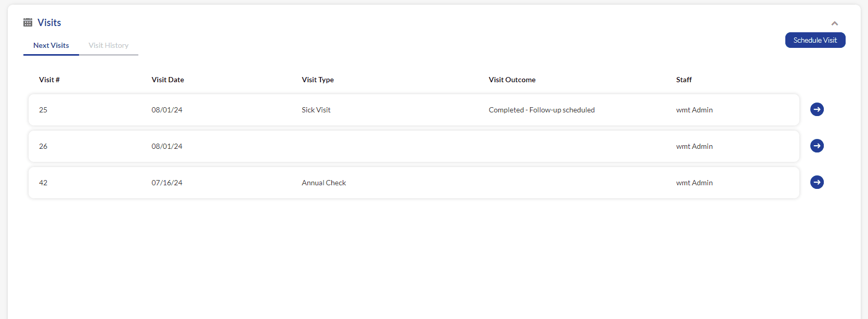Click the 07/16/24 visit date
The image size is (868, 319).
[x=167, y=183]
